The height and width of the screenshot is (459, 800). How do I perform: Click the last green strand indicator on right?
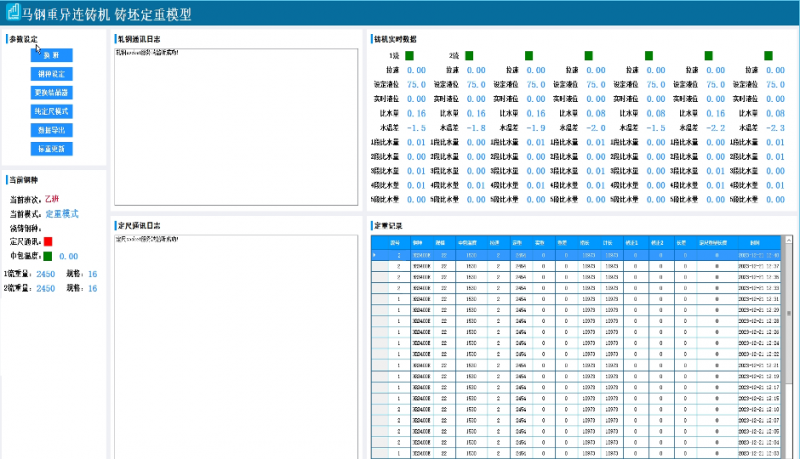pos(768,55)
